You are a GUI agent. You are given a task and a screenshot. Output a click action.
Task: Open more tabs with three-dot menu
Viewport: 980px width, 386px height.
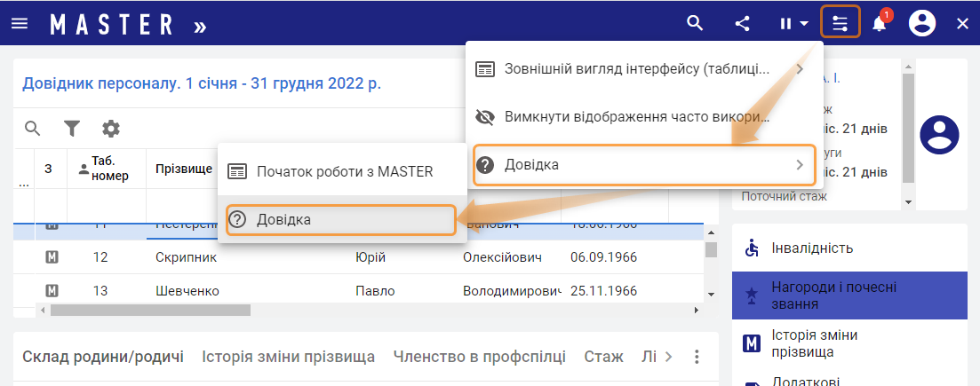coord(697,357)
